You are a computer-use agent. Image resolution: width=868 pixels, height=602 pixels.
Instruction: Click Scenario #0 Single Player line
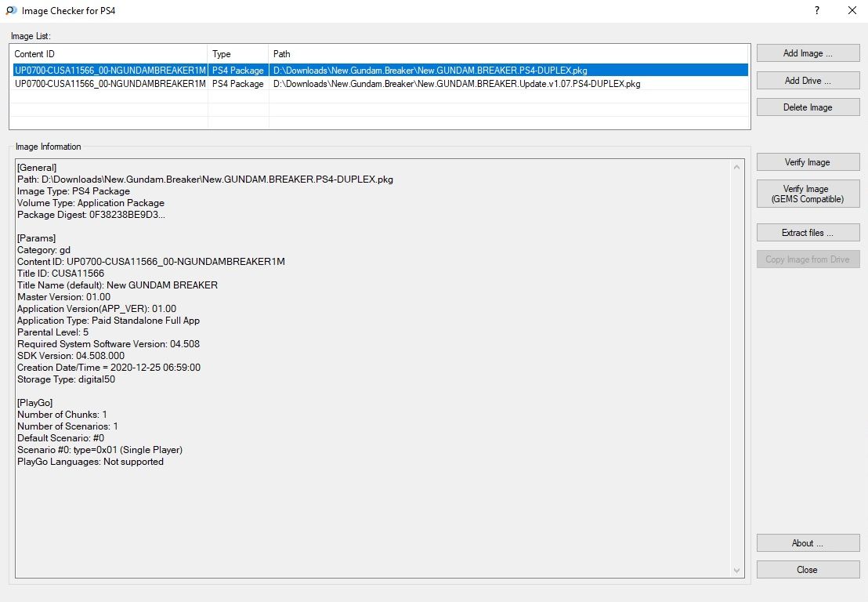(x=99, y=450)
